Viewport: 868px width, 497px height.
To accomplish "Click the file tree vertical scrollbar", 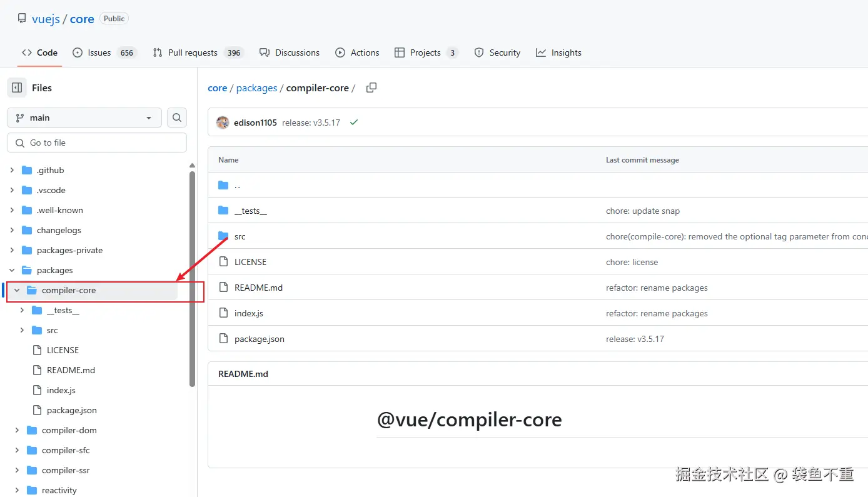I will pos(192,278).
